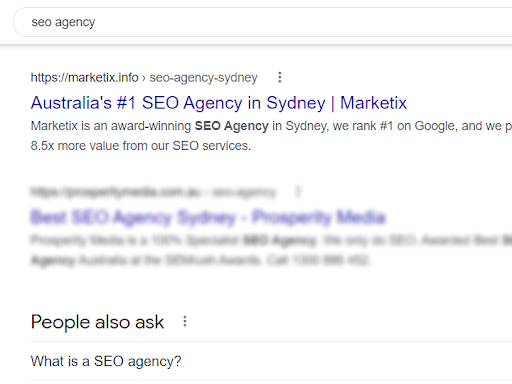This screenshot has height=384, width=512.
Task: Click the https://marketix.info domain text
Action: coord(84,77)
